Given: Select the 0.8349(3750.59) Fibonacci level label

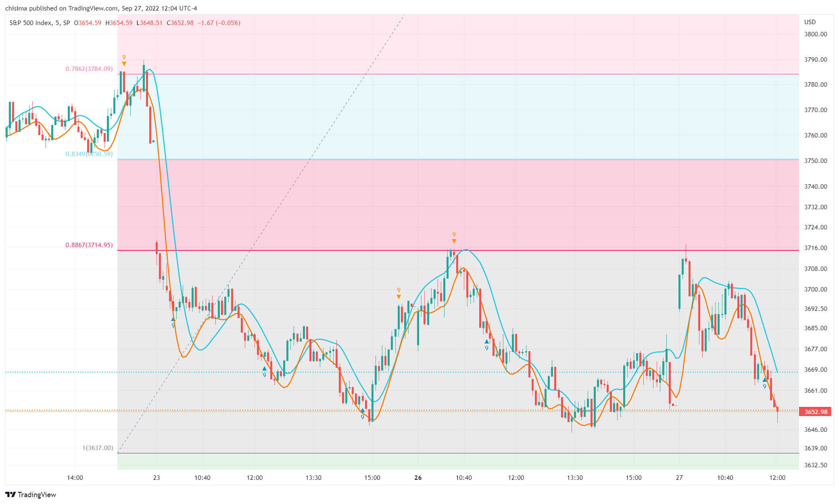Looking at the screenshot, I should (x=89, y=154).
